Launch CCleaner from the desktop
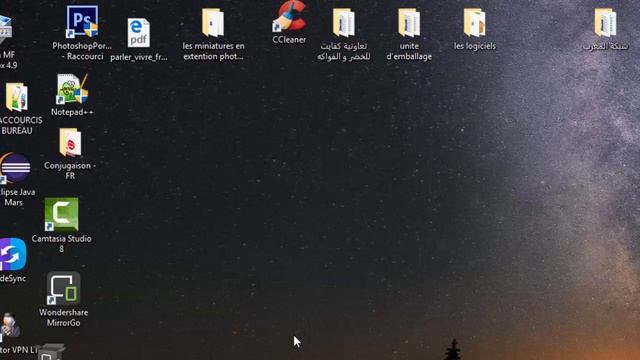The height and width of the screenshot is (360, 640). coord(289,16)
